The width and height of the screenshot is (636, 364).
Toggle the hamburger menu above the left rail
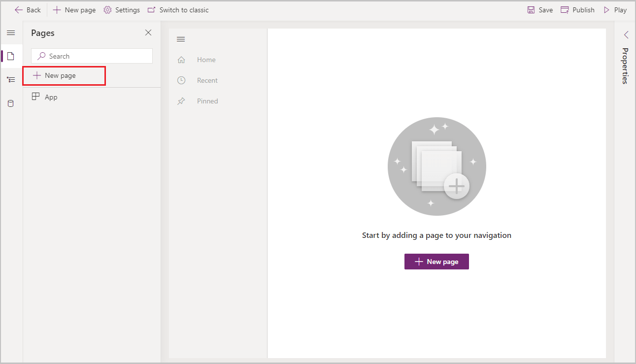(11, 33)
